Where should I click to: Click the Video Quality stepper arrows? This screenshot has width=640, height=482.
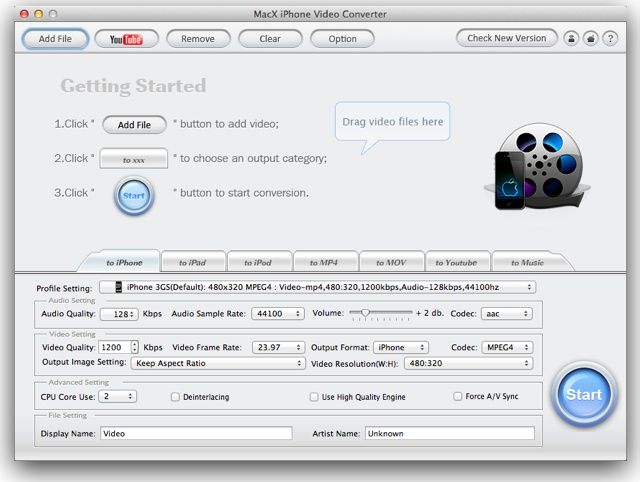pos(134,347)
